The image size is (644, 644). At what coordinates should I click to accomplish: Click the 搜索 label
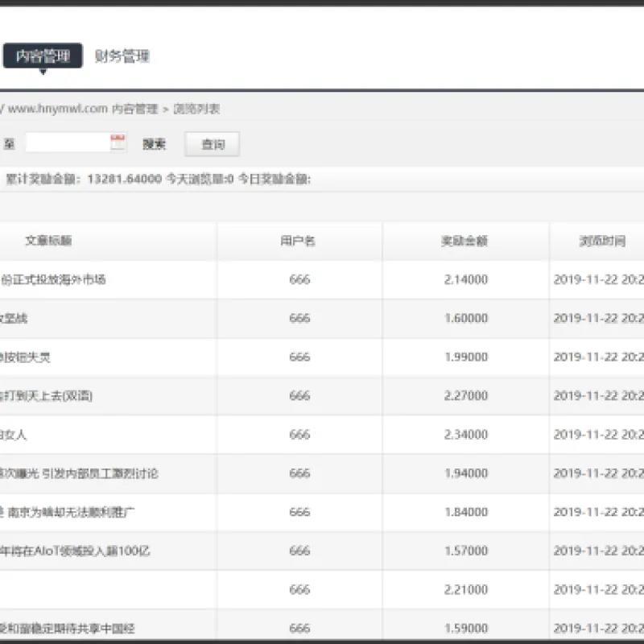pos(154,144)
